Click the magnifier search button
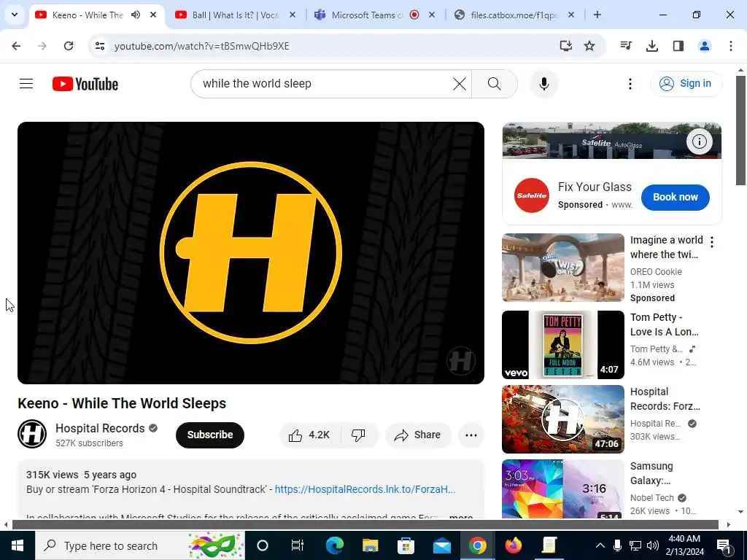747x560 pixels. click(494, 84)
